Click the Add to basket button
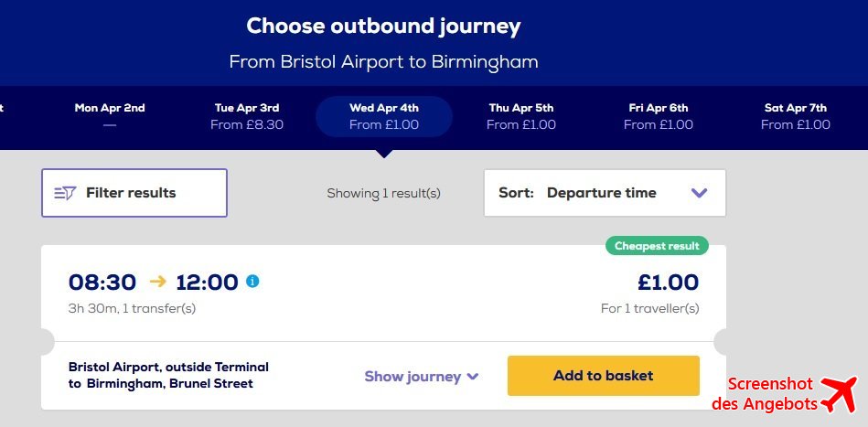This screenshot has height=427, width=868. click(604, 376)
